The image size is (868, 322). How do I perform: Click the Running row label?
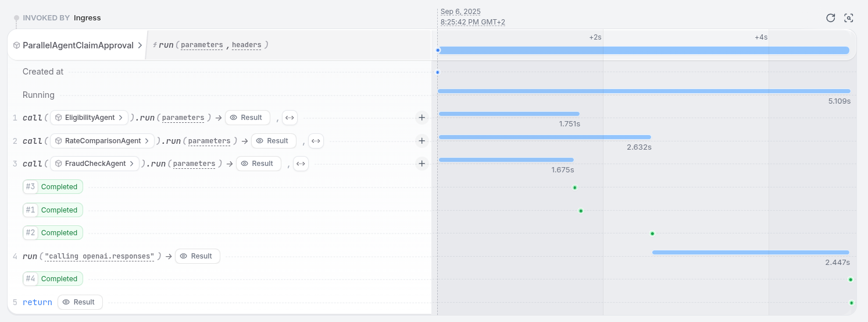(38, 95)
